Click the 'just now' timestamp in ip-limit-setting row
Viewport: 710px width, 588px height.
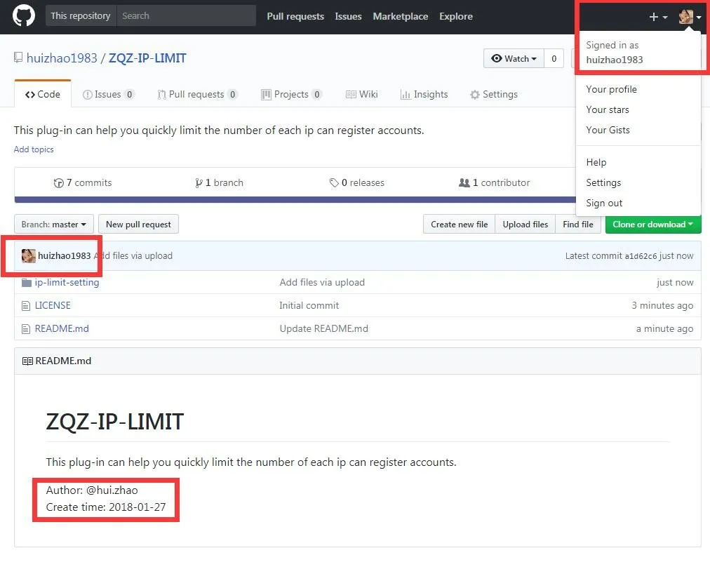(675, 282)
